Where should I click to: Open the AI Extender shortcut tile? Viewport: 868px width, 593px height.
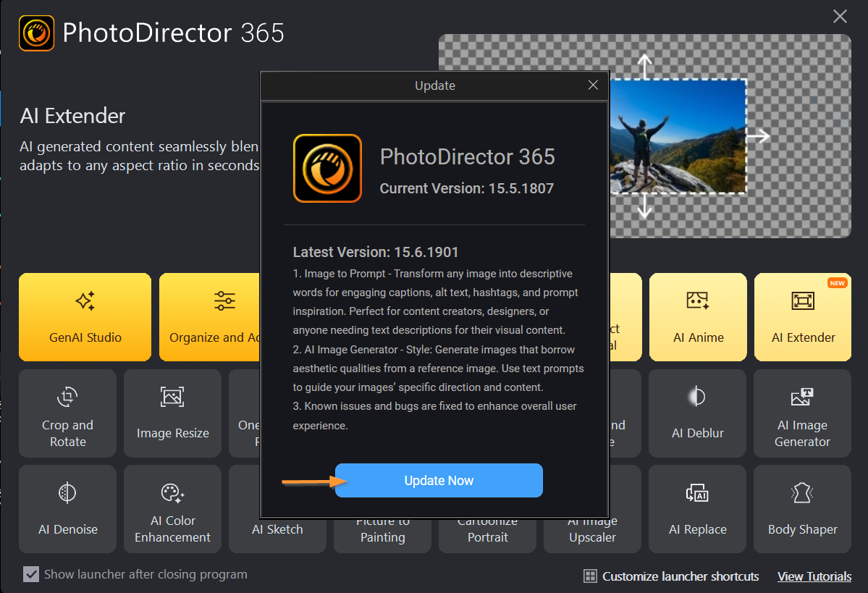803,316
